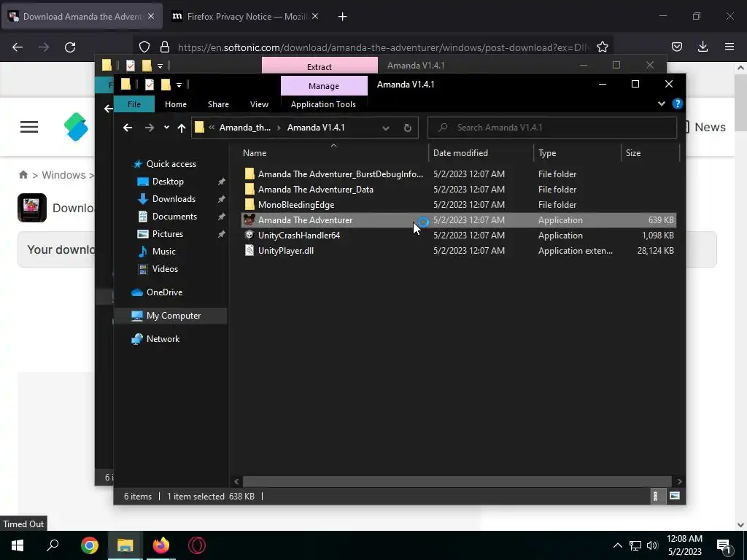The height and width of the screenshot is (560, 747).
Task: Select the Application Tools tab
Action: point(323,104)
